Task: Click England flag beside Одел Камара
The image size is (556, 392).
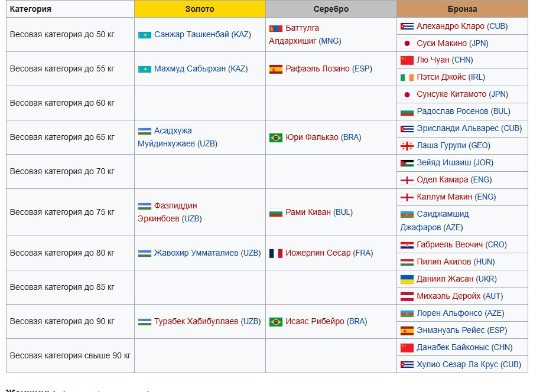Action: coord(407,180)
